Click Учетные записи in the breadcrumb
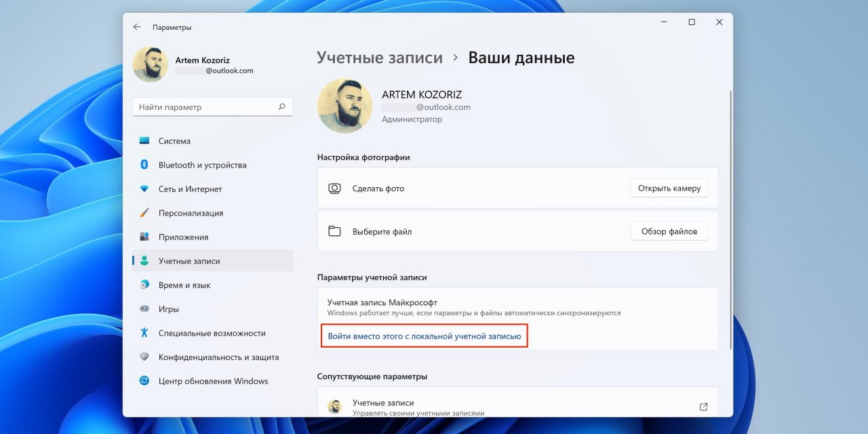Viewport: 868px width, 434px height. [x=380, y=58]
